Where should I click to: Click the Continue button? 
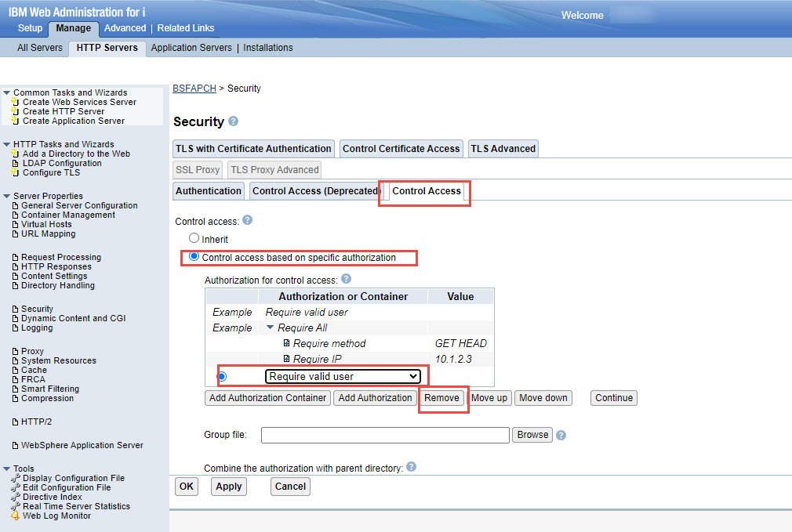(x=614, y=398)
